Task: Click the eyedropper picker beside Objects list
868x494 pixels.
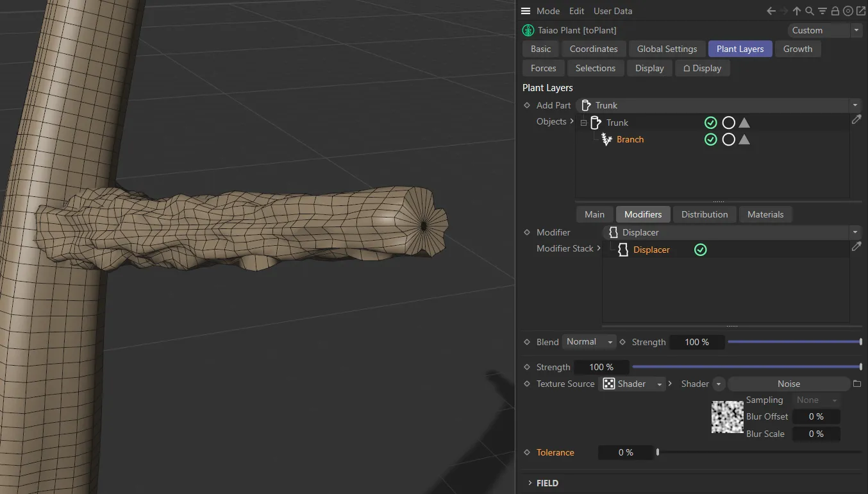Action: (856, 120)
